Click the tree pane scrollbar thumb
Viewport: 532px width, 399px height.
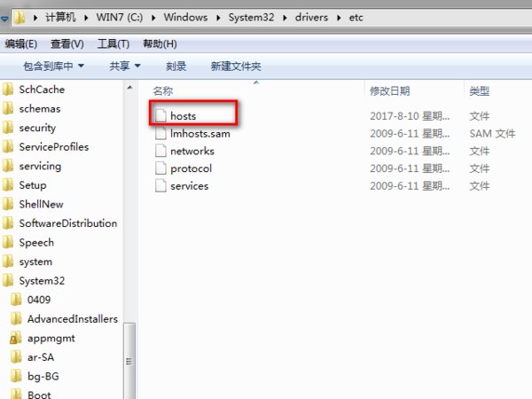pyautogui.click(x=129, y=361)
